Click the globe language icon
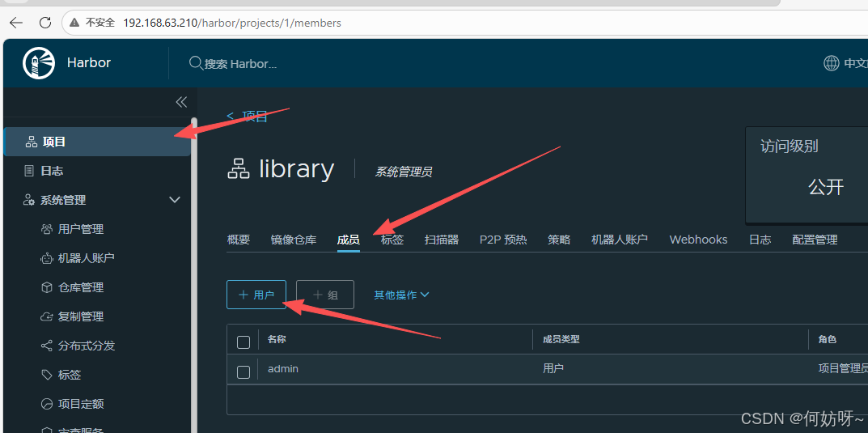868x433 pixels. click(x=832, y=63)
